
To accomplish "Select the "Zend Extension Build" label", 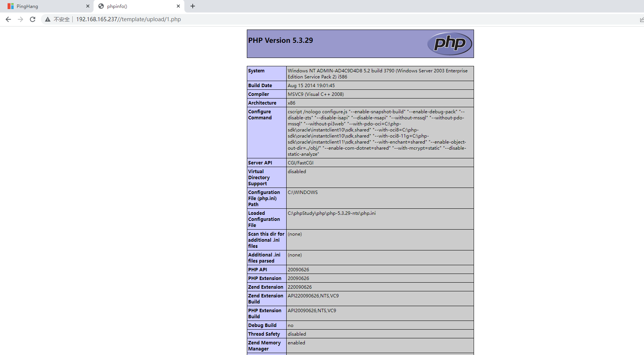I will click(266, 299).
